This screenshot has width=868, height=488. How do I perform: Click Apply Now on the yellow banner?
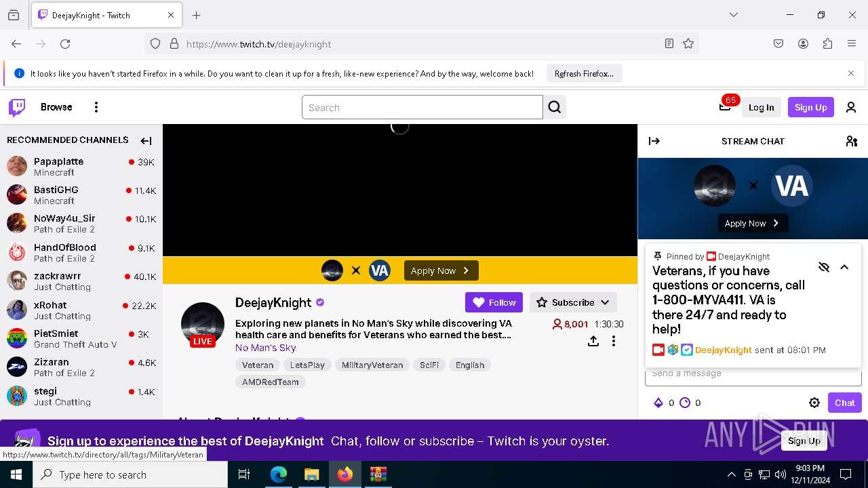tap(441, 270)
